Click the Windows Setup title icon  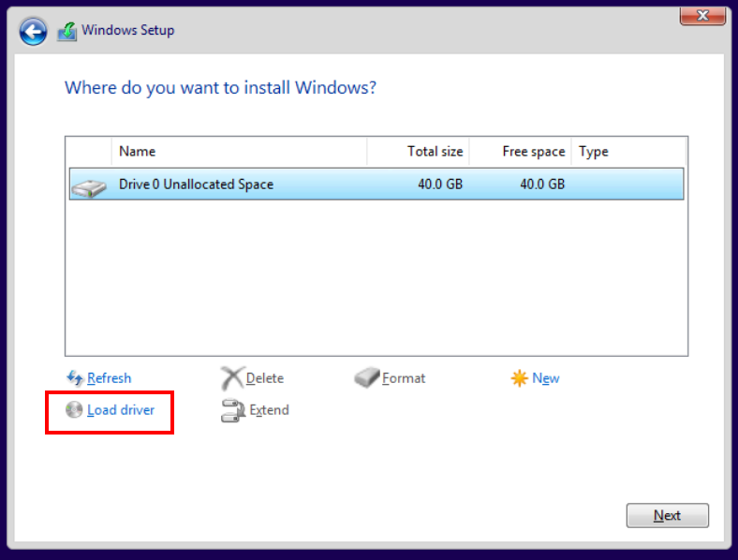pyautogui.click(x=66, y=31)
